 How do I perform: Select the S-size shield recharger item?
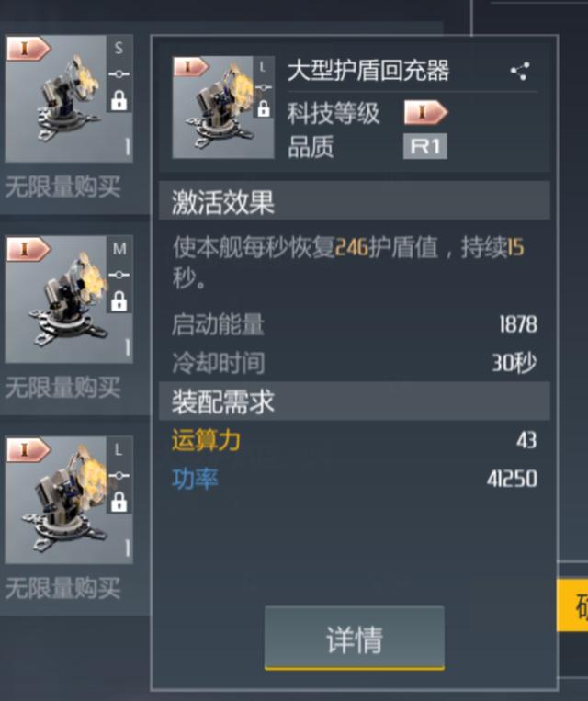pos(69,99)
